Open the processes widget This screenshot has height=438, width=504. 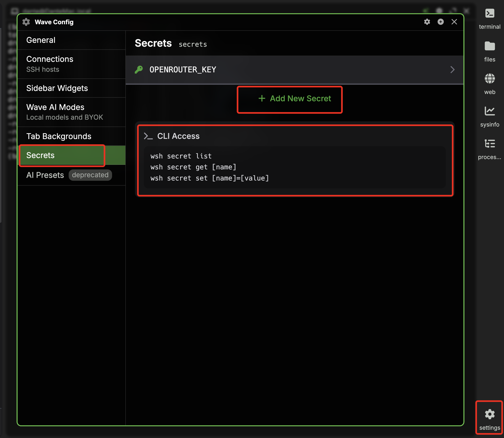coord(490,149)
